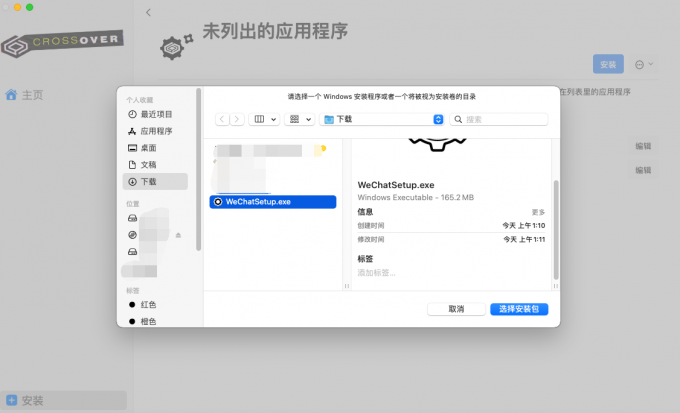Screen dimensions: 680x413
Task: Click 选择安装包 to choose installer
Action: coord(519,309)
